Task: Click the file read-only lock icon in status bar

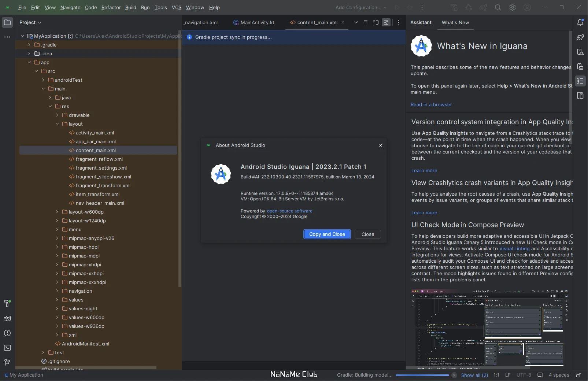Action: click(579, 375)
